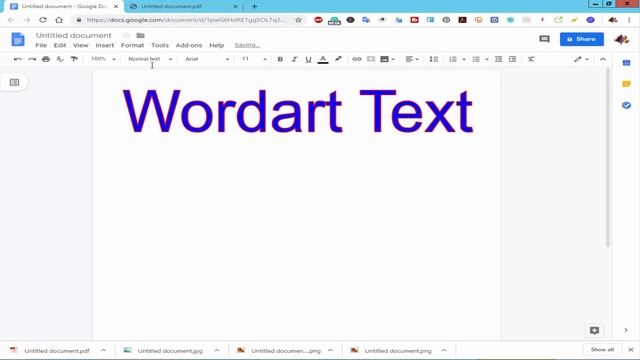This screenshot has width=640, height=360.
Task: Open the Tools menu
Action: (160, 45)
